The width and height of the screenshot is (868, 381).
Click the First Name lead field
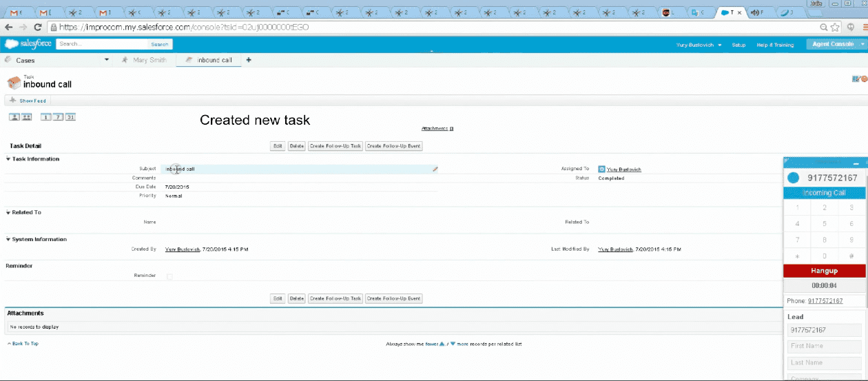[x=825, y=347]
